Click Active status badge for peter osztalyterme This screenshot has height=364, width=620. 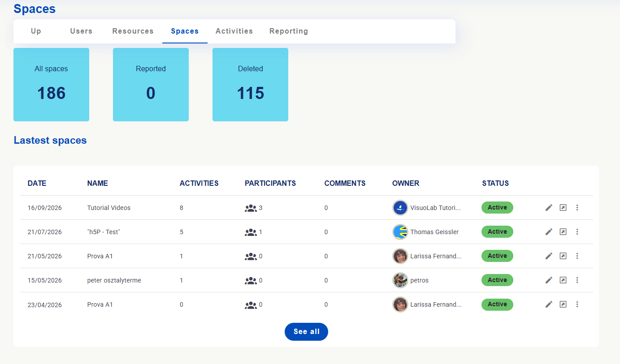tap(497, 280)
